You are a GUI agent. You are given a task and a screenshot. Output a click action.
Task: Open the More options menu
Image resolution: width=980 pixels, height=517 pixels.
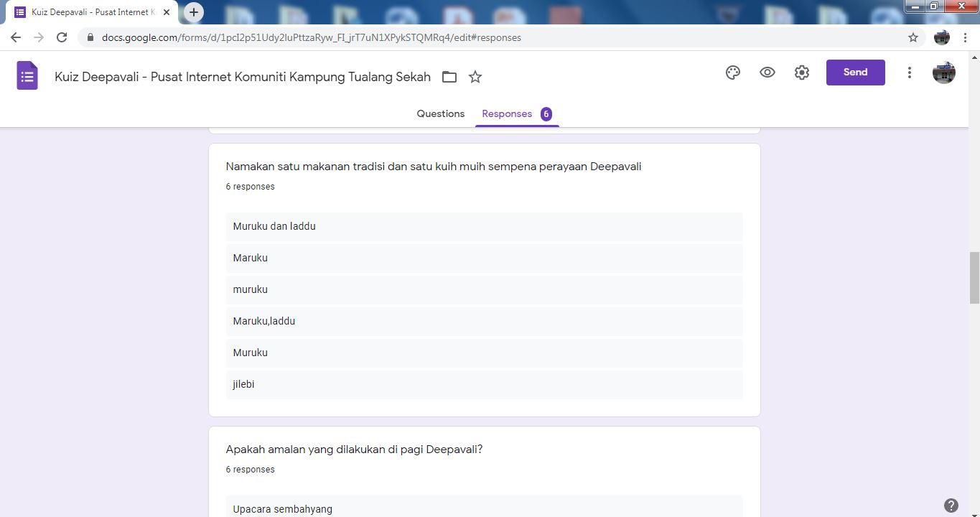(x=910, y=73)
